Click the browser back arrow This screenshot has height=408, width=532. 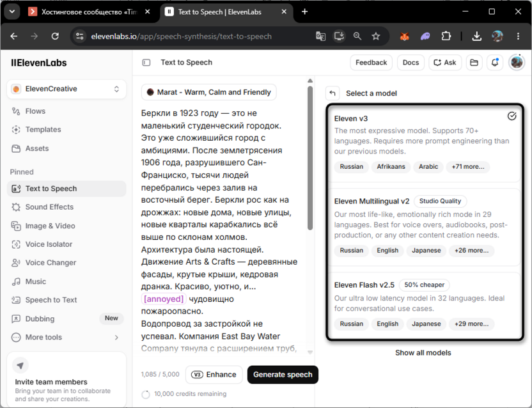(x=14, y=36)
